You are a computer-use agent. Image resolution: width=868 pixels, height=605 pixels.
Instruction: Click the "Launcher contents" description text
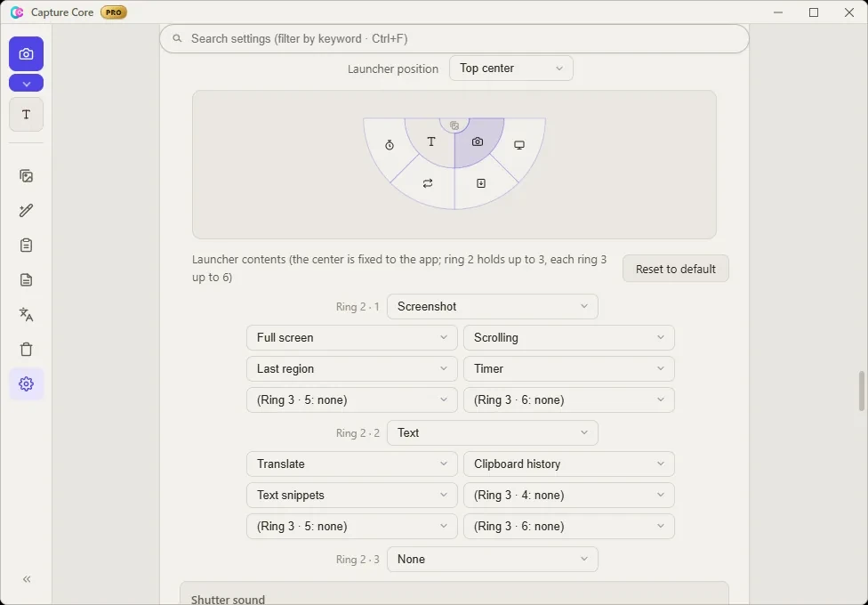pyautogui.click(x=399, y=268)
